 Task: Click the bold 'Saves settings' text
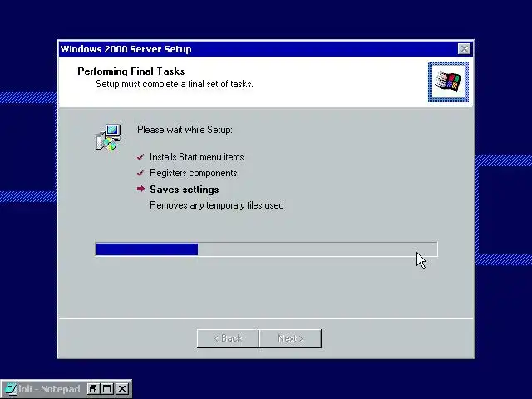click(x=185, y=190)
